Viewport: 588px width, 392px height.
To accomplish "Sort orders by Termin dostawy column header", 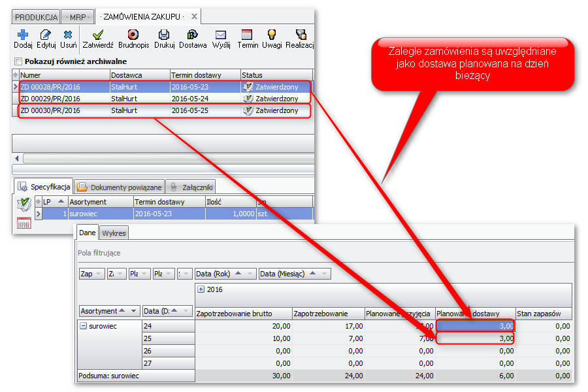I will (204, 75).
